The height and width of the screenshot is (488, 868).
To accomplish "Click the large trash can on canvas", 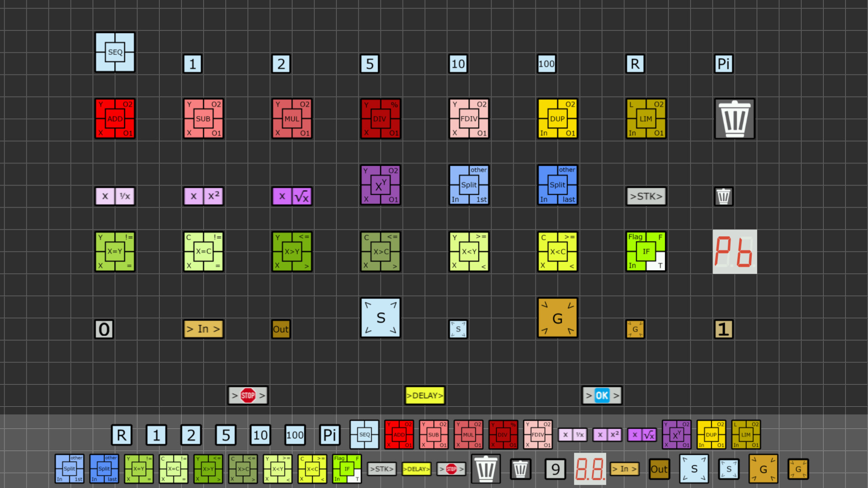I will click(734, 119).
